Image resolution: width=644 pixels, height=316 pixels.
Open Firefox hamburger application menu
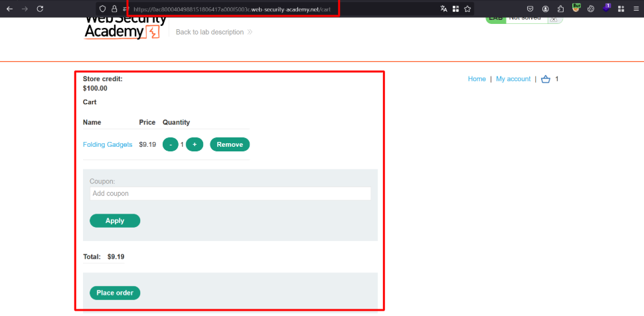tap(635, 9)
